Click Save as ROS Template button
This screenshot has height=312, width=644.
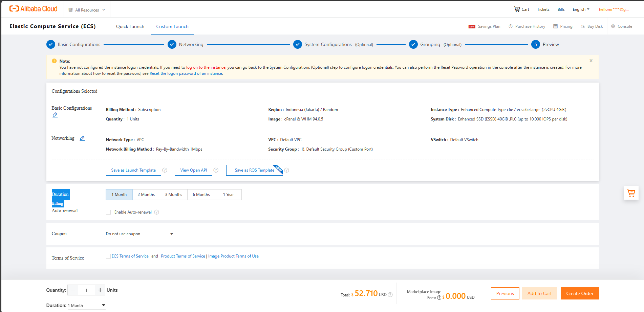255,170
